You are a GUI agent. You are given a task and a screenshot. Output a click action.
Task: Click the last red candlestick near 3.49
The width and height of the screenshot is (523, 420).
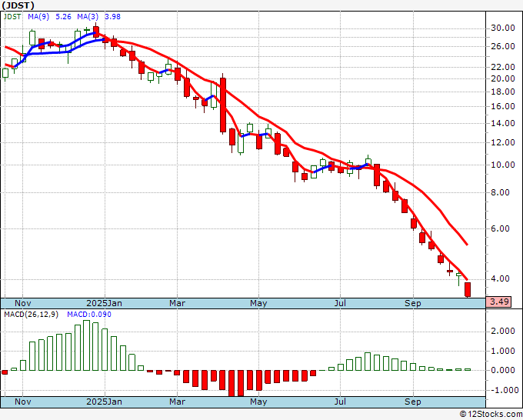pyautogui.click(x=468, y=289)
